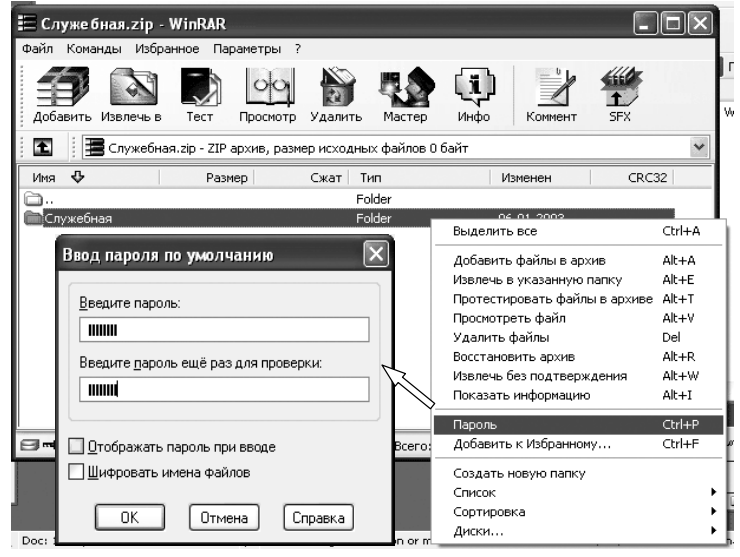Viewport: 740px width, 557px height.
Task: Choose Создать новую папку
Action: tap(579, 473)
